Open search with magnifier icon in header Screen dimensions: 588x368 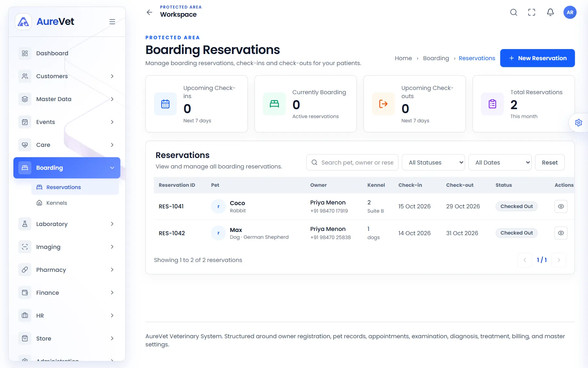[x=514, y=12]
